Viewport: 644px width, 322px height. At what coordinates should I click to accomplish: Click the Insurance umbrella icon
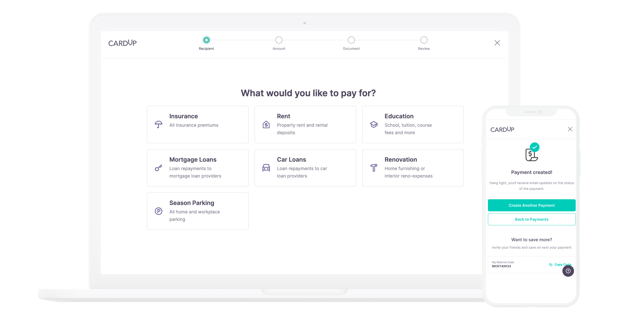coord(158,124)
